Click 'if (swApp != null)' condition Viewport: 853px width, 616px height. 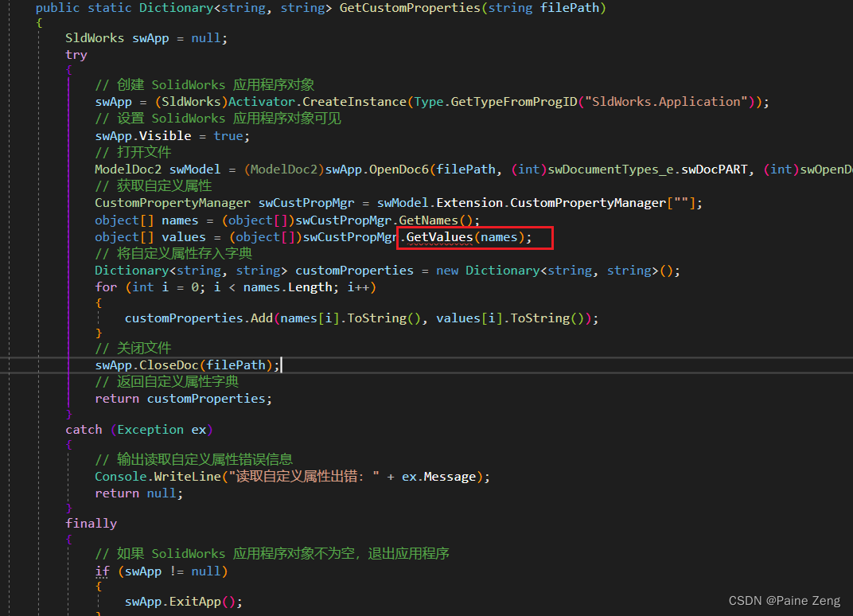click(162, 571)
